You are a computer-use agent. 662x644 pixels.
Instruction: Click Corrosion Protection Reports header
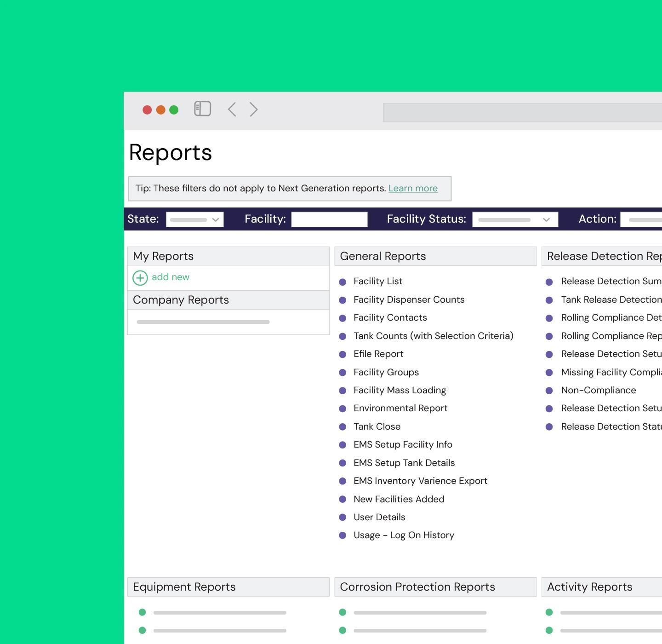435,587
